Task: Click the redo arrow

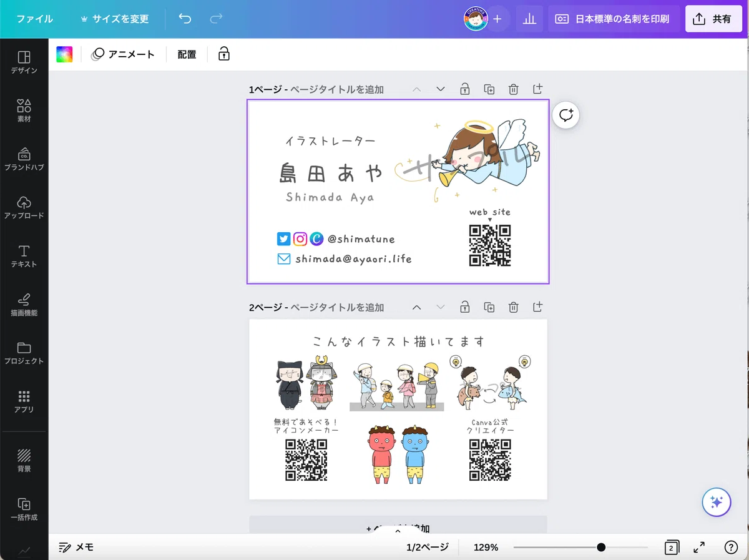Action: coord(216,19)
